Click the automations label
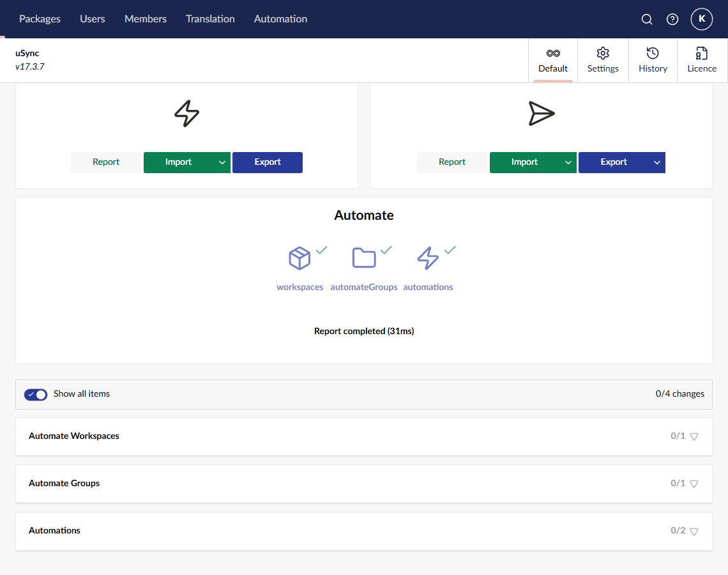The width and height of the screenshot is (728, 575). 428,287
